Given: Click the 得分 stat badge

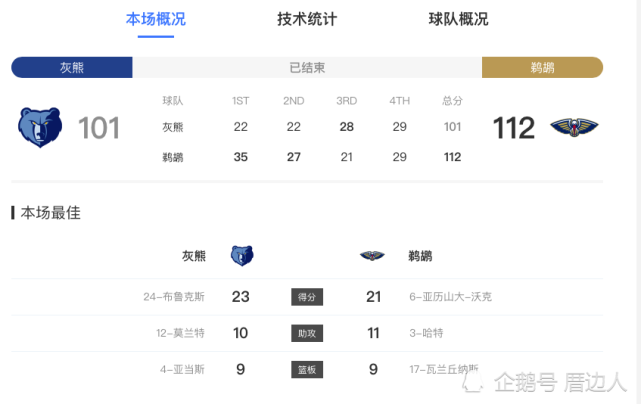Looking at the screenshot, I should pyautogui.click(x=307, y=297).
